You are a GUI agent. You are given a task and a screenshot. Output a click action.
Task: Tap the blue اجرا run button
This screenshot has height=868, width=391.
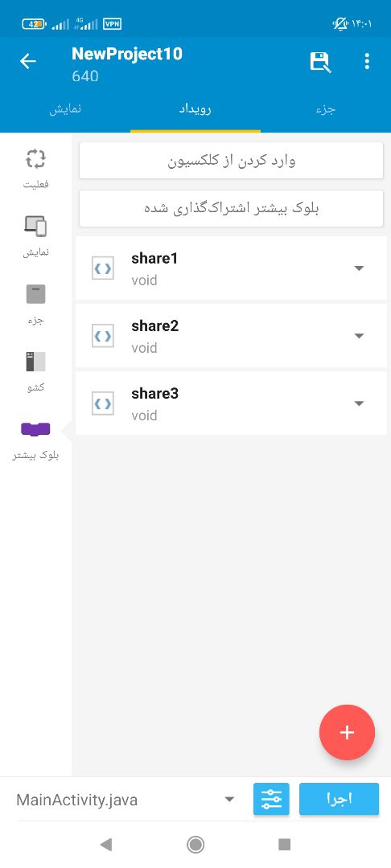click(339, 799)
